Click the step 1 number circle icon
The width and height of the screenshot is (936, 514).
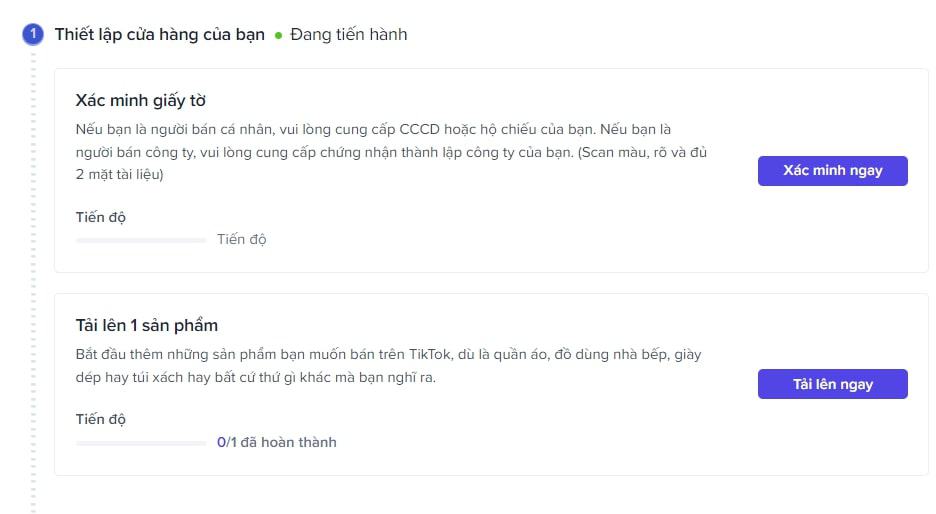click(32, 35)
